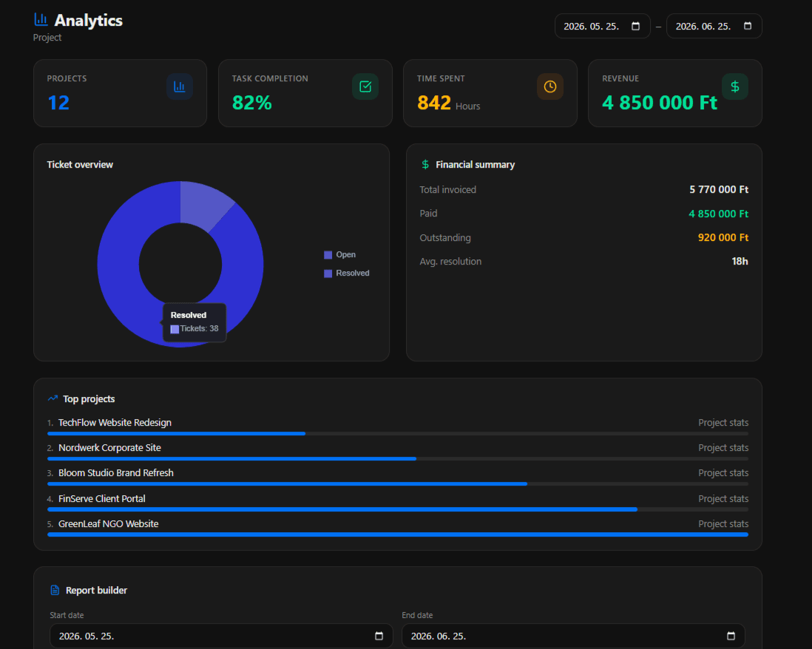Click the Resolved legend color square
812x649 pixels.
coord(328,273)
